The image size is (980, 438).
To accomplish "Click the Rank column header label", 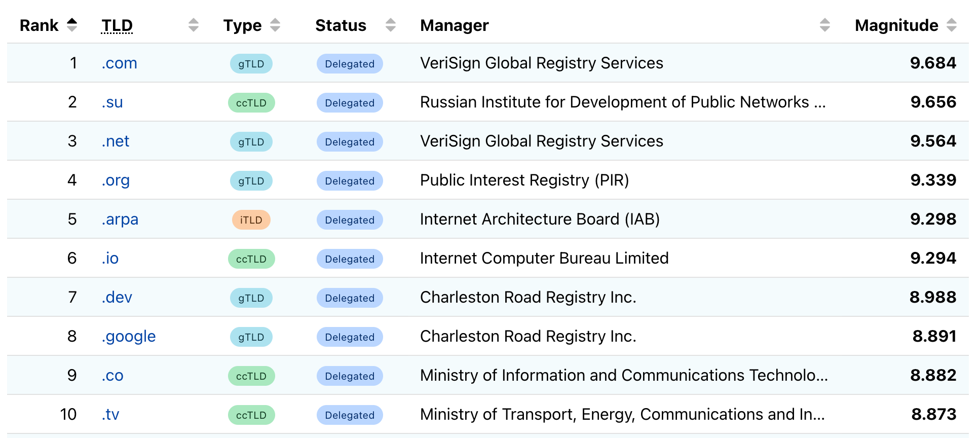I will 39,25.
